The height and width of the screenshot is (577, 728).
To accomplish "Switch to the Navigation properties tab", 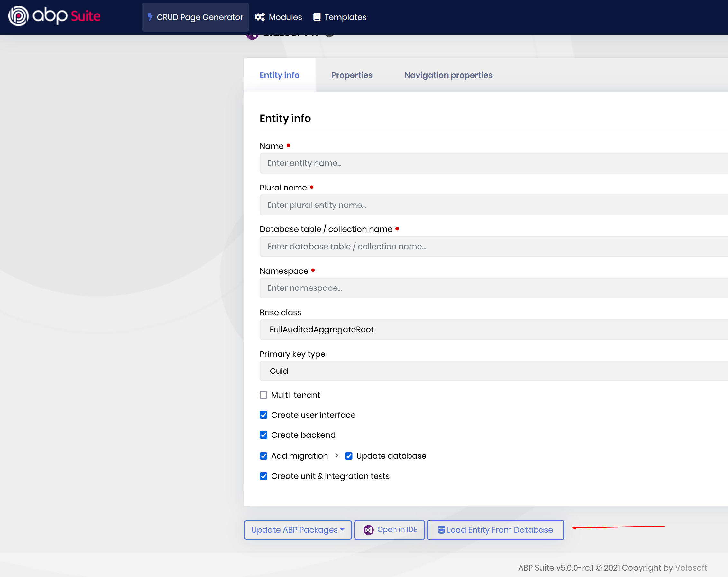I will pos(448,75).
